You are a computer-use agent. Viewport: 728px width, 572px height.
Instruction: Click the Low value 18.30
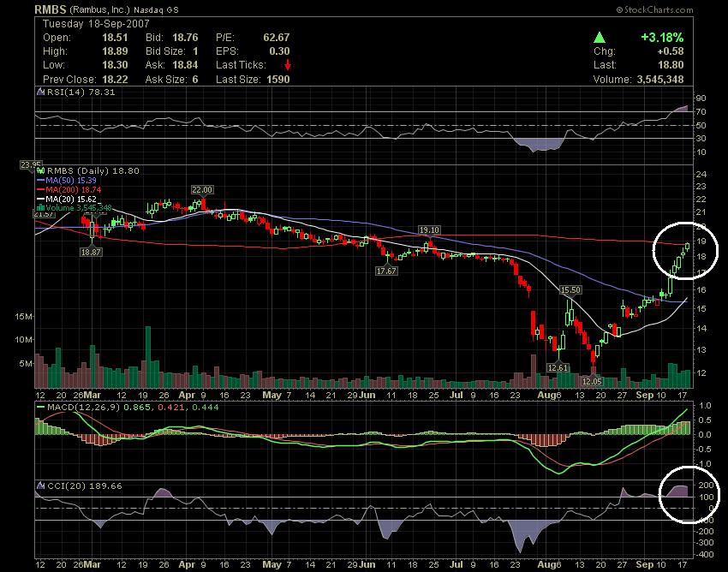pos(115,65)
